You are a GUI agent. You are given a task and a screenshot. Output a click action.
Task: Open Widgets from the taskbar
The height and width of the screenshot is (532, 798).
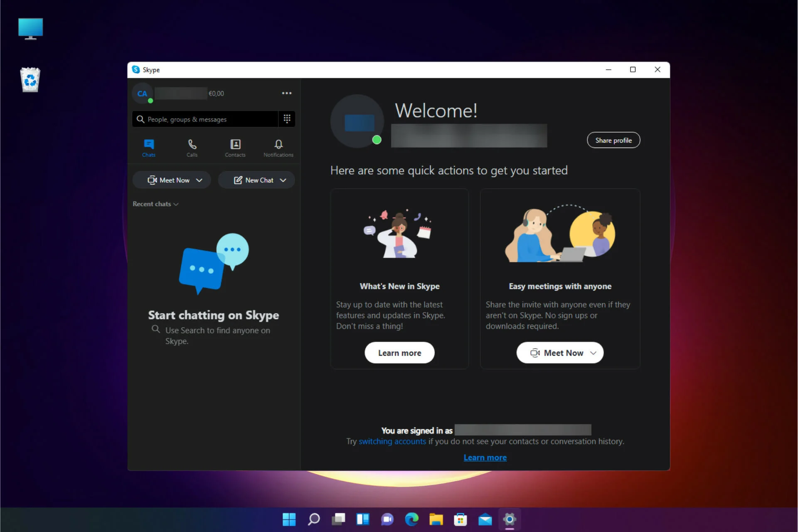pyautogui.click(x=363, y=519)
